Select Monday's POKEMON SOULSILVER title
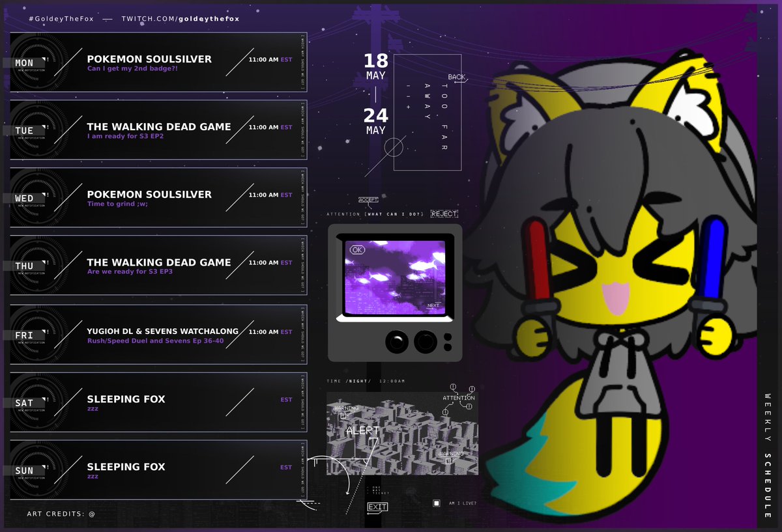 point(149,59)
